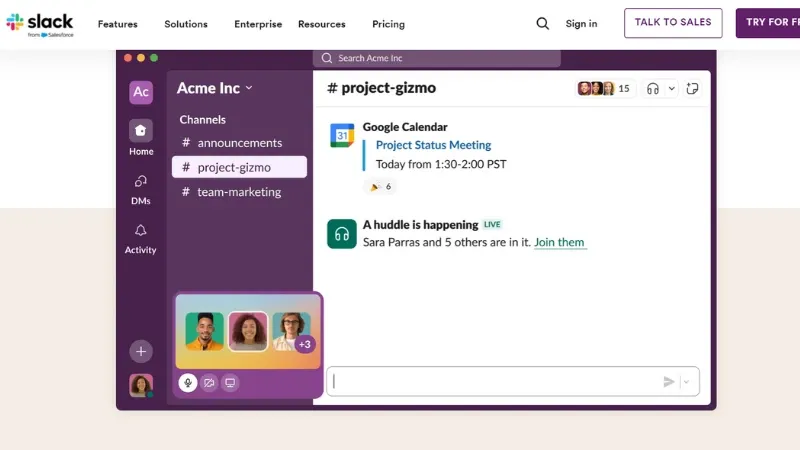Screen dimensions: 800x450
Task: Toggle the huddle camera off icon
Action: click(209, 383)
